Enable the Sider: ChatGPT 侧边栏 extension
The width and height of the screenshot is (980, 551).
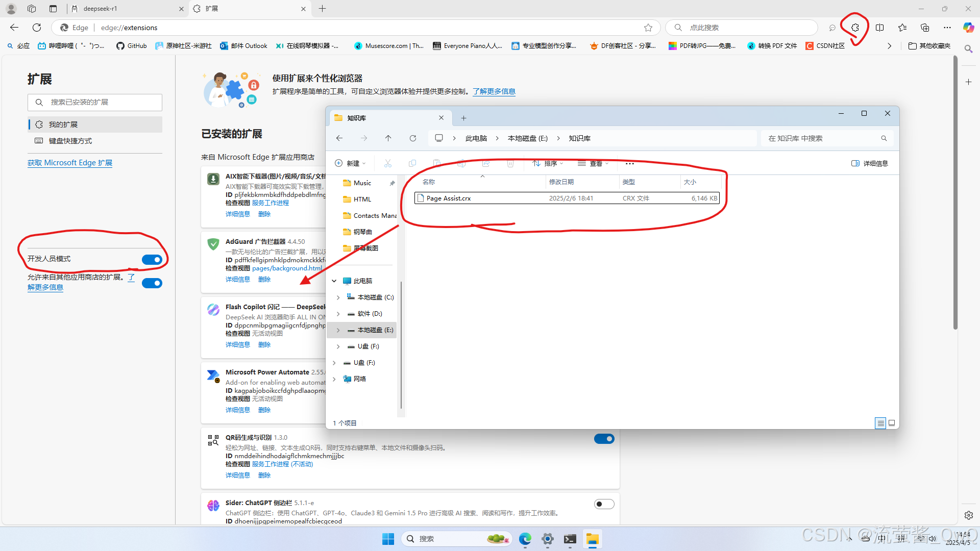pos(604,504)
